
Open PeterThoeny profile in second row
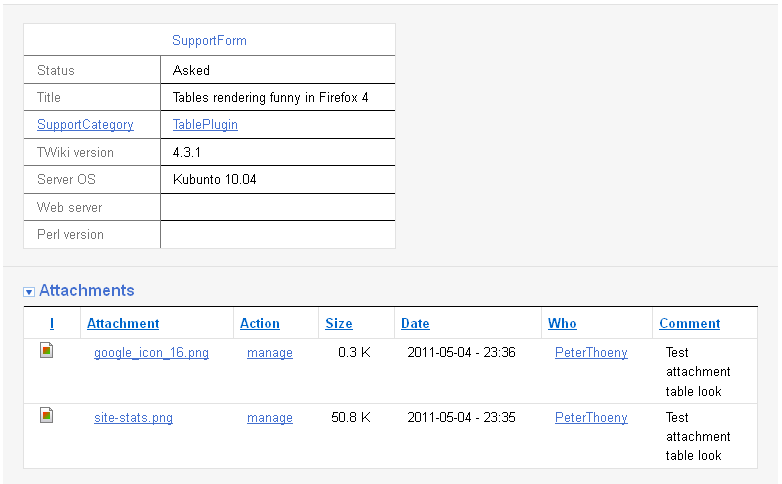click(x=591, y=417)
